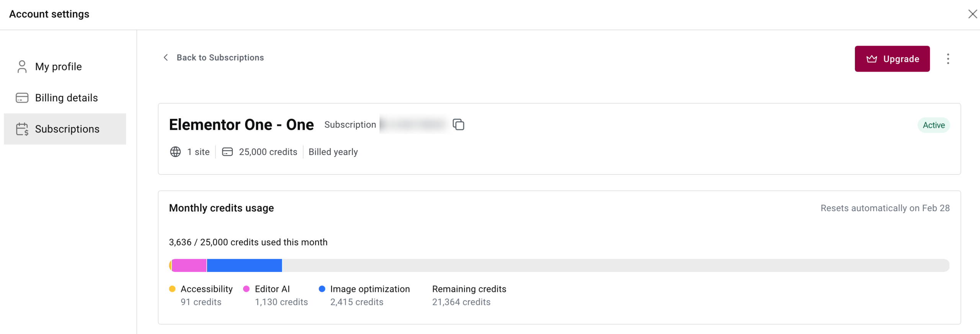Copy the subscription ID with copy icon

(x=458, y=125)
